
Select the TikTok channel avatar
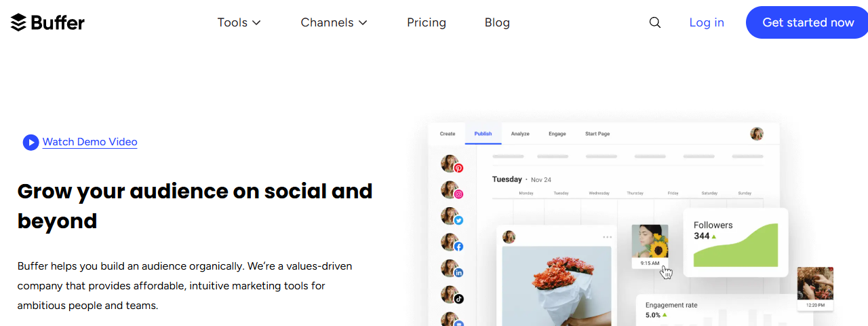click(x=452, y=295)
